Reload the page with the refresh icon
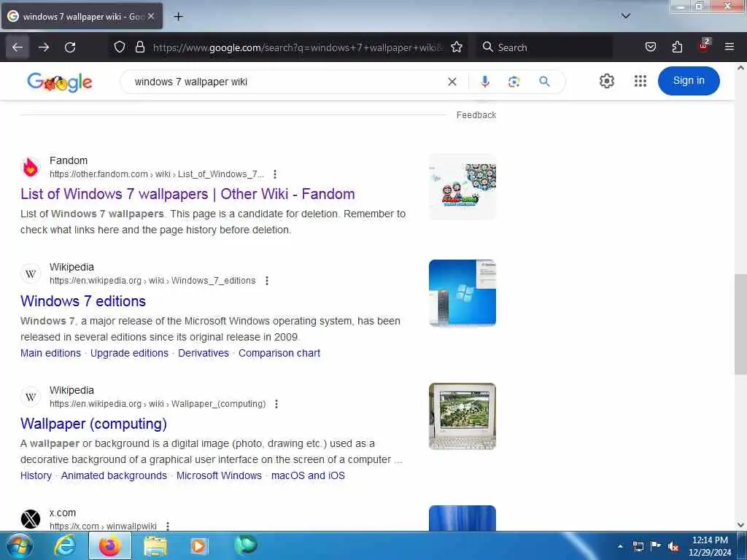The image size is (747, 560). pyautogui.click(x=70, y=47)
